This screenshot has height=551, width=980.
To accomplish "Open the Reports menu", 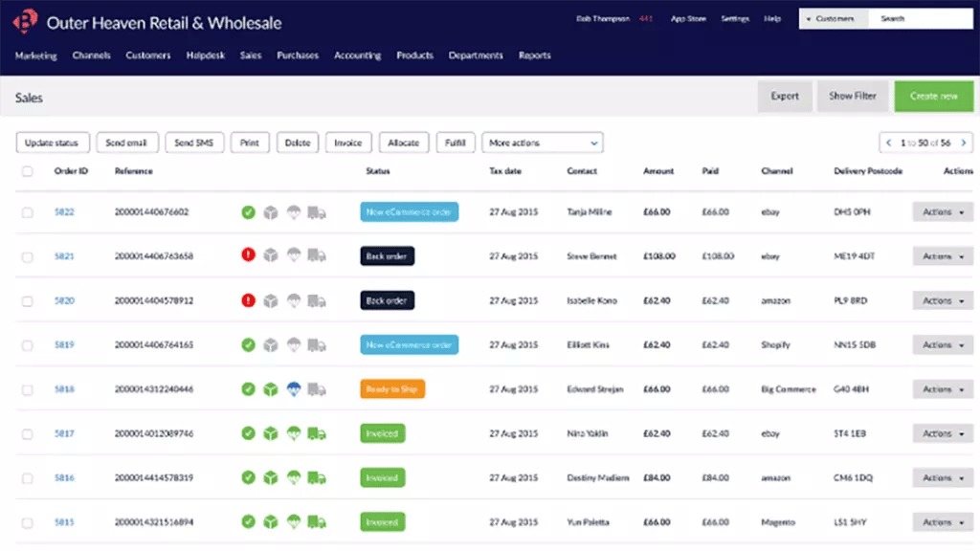I will (x=535, y=55).
